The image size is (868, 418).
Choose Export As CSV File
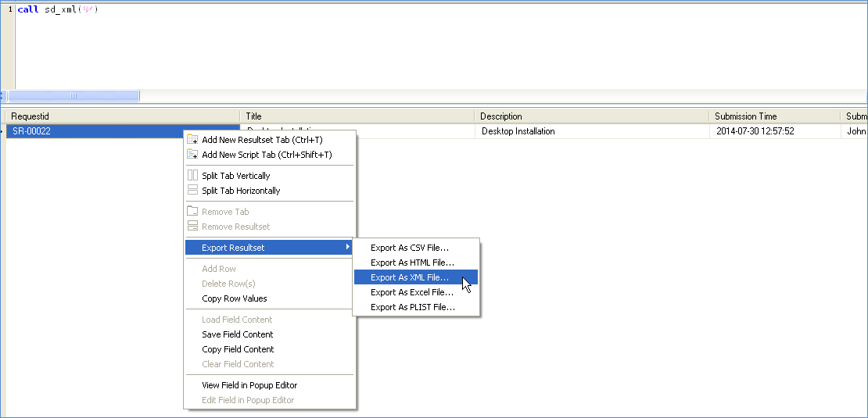(410, 248)
